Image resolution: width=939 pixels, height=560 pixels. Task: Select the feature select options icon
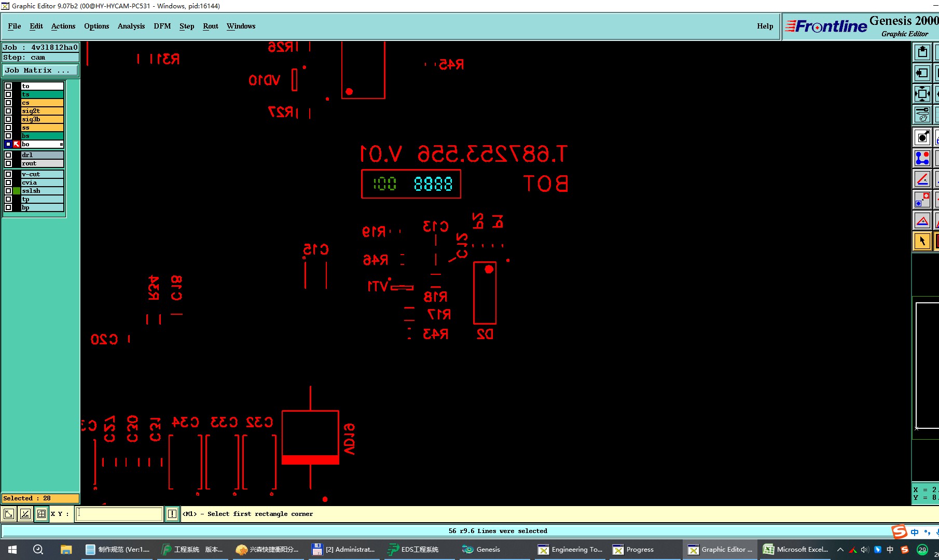pyautogui.click(x=922, y=137)
